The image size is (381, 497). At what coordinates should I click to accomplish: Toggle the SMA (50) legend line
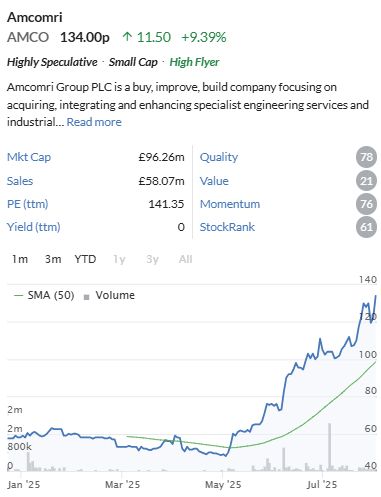[x=44, y=295]
